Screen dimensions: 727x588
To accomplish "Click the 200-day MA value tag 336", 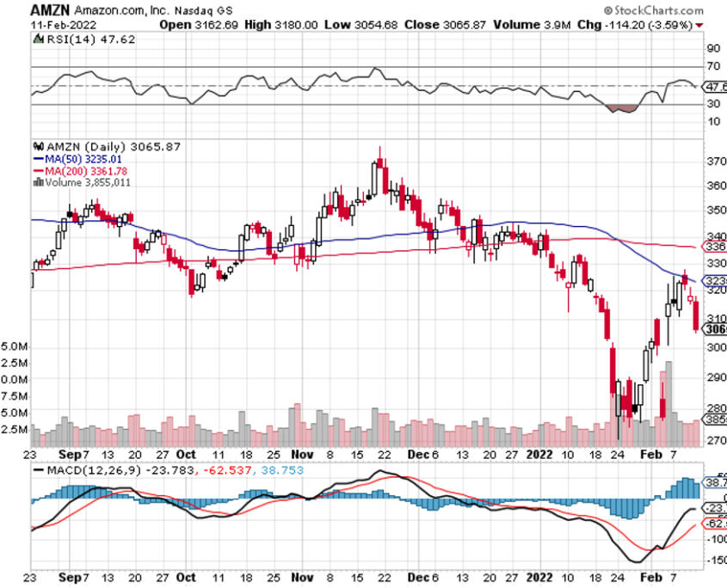I will (x=714, y=247).
